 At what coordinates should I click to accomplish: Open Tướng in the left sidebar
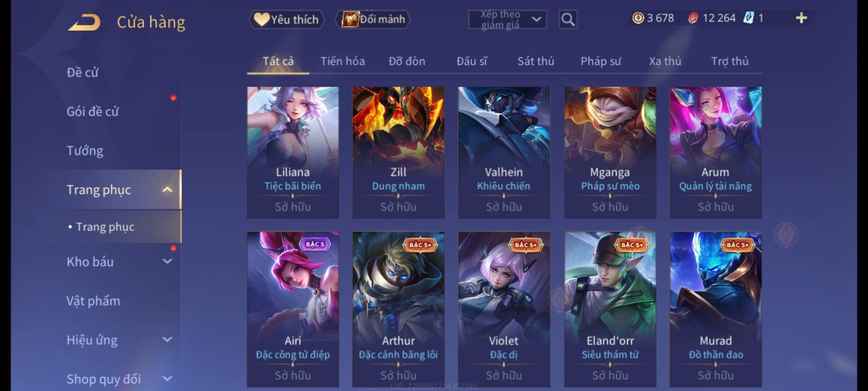point(85,150)
